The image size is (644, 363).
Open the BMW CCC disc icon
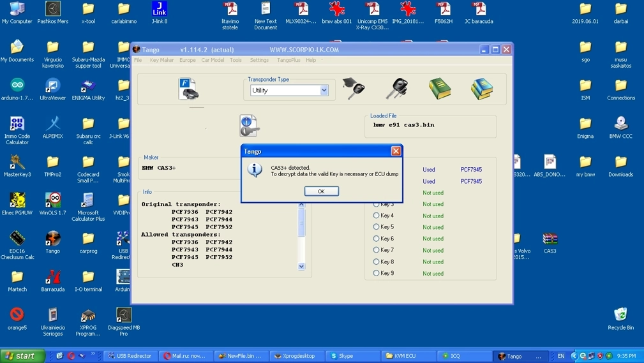tap(620, 128)
